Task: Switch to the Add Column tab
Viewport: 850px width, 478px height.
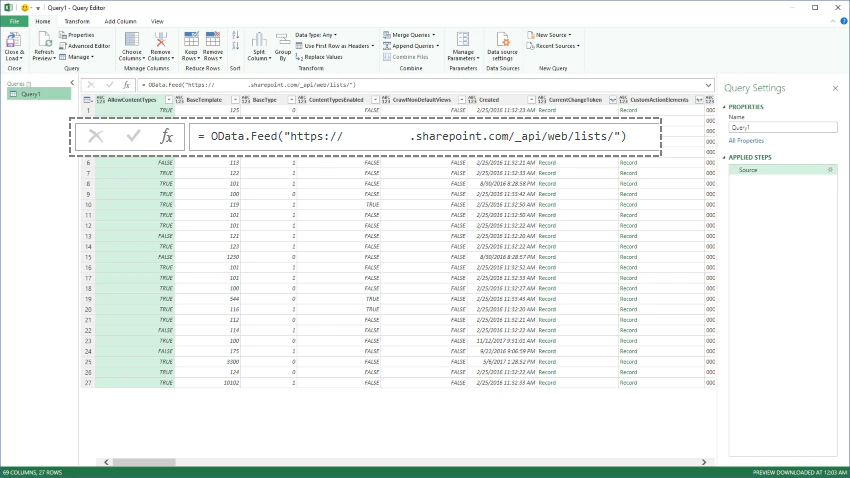Action: pyautogui.click(x=120, y=21)
